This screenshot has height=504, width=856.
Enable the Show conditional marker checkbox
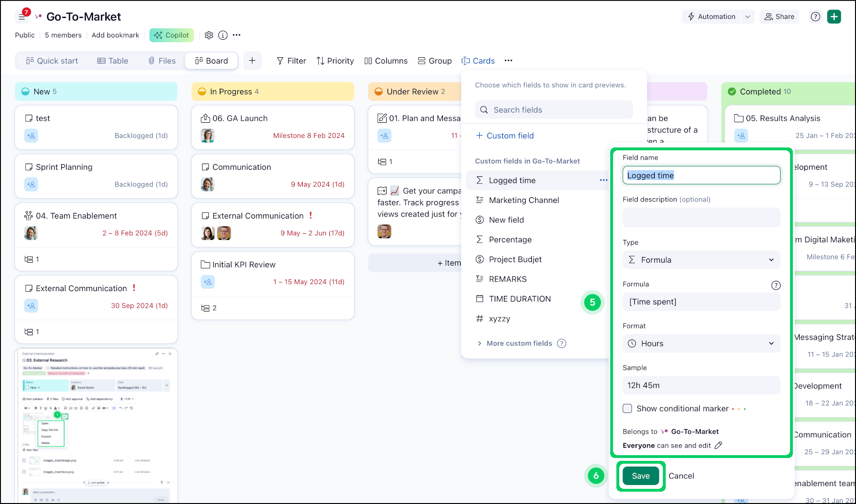pyautogui.click(x=627, y=408)
